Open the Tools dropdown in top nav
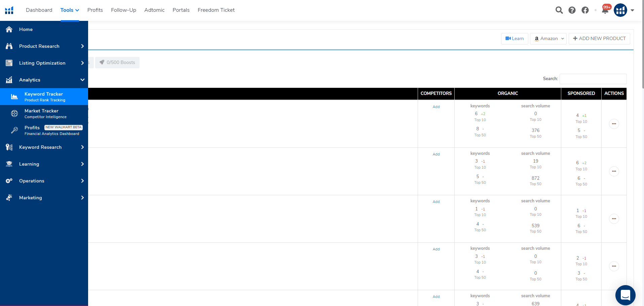 coord(70,10)
